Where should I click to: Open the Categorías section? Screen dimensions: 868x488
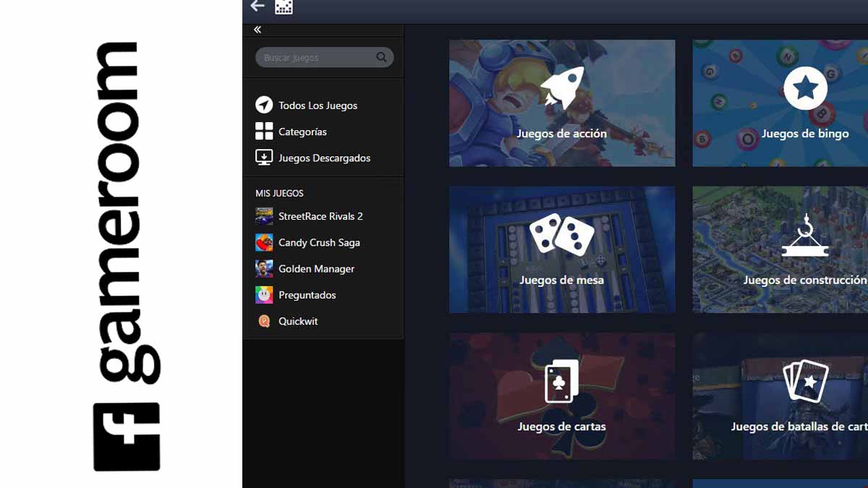pyautogui.click(x=302, y=132)
